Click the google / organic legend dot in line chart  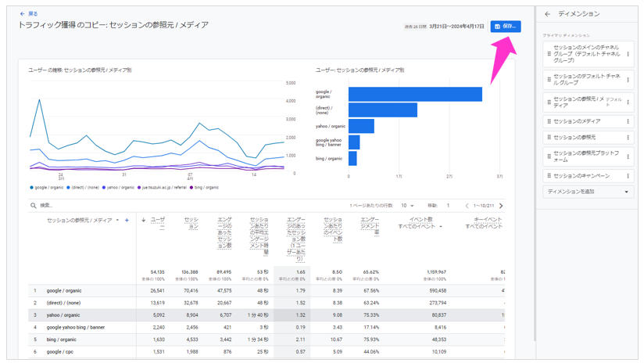(x=31, y=188)
